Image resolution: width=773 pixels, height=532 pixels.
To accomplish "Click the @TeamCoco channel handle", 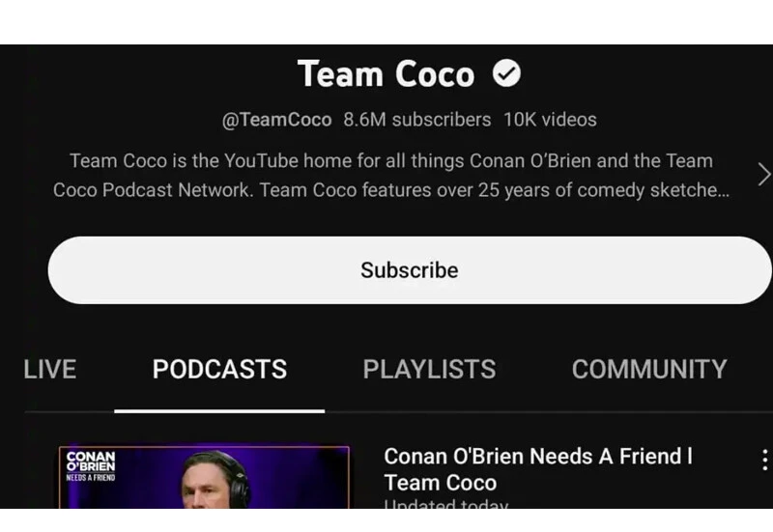I will point(277,120).
